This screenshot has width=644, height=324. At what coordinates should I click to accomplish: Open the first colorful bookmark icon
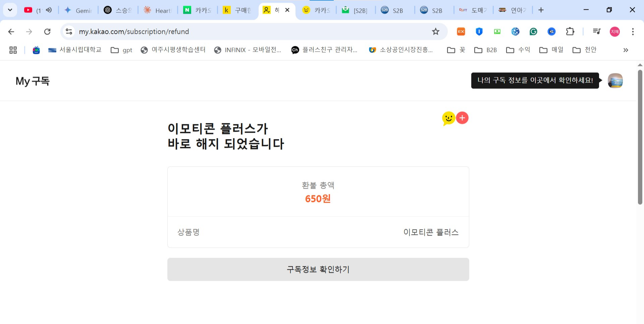[x=36, y=50]
